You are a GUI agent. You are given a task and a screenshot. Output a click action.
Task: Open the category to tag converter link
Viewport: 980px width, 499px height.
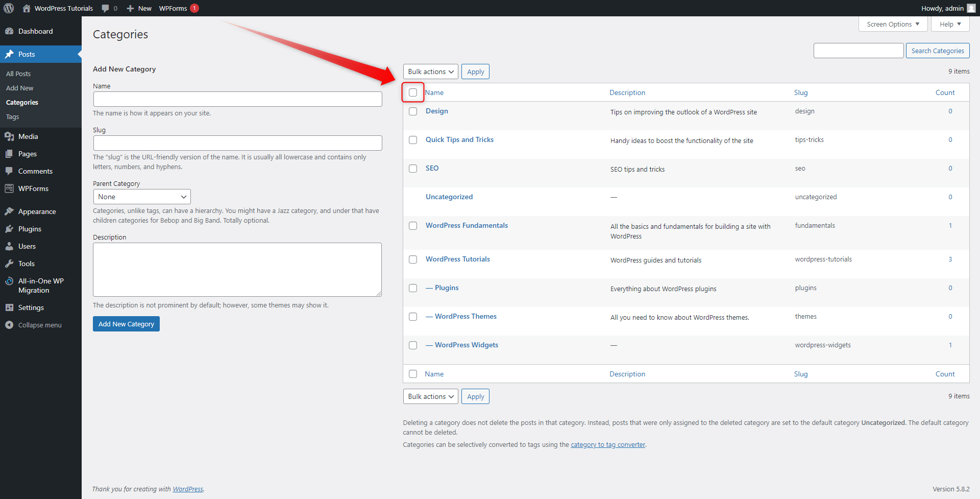[608, 444]
